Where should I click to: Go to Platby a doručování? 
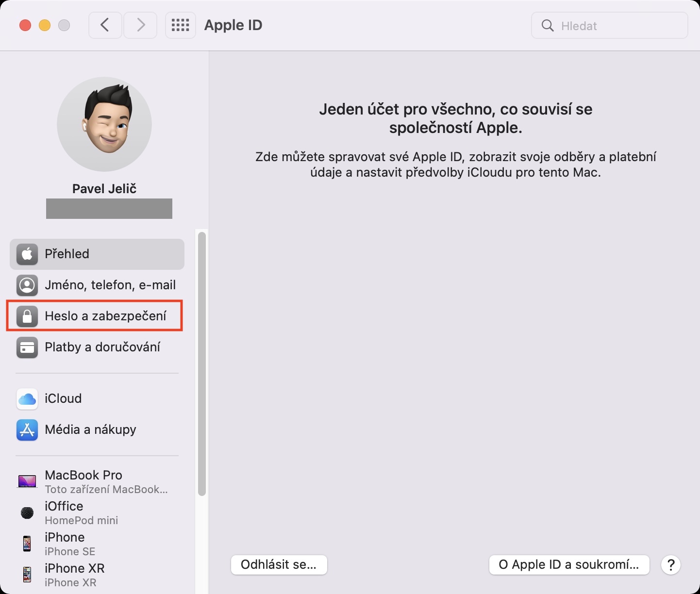pyautogui.click(x=97, y=347)
